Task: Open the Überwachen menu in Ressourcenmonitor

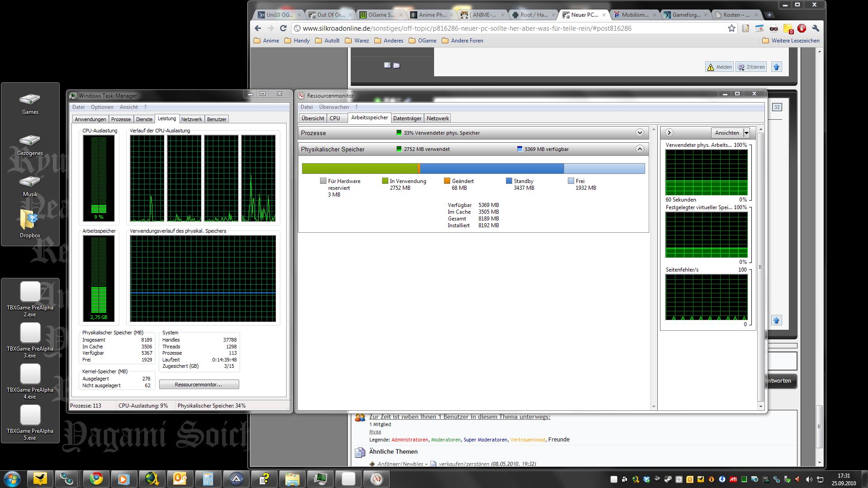Action: 334,107
